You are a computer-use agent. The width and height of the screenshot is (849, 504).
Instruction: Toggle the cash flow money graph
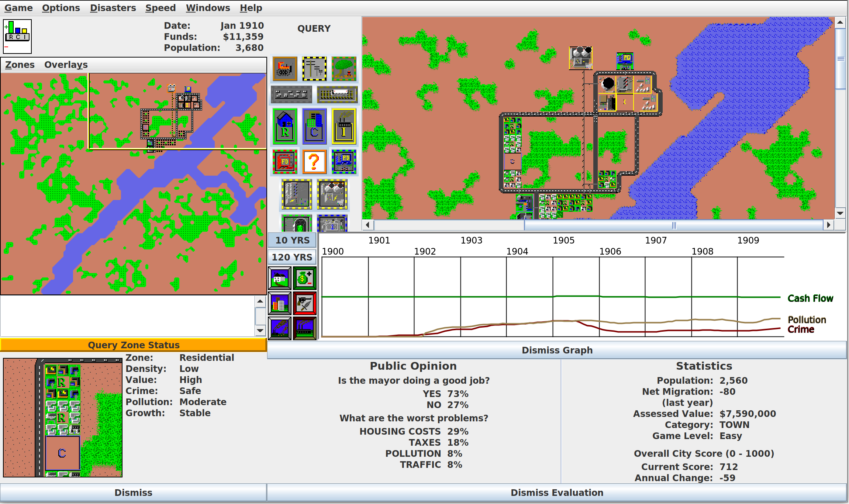[305, 278]
